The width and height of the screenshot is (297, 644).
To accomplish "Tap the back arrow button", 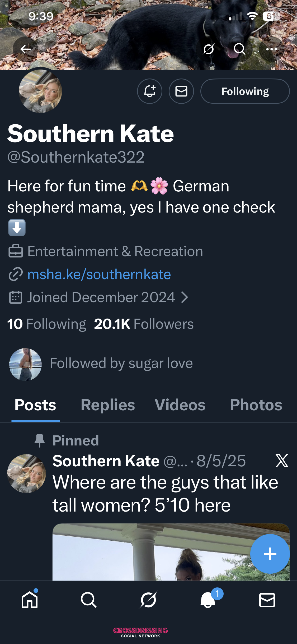I will coord(25,49).
